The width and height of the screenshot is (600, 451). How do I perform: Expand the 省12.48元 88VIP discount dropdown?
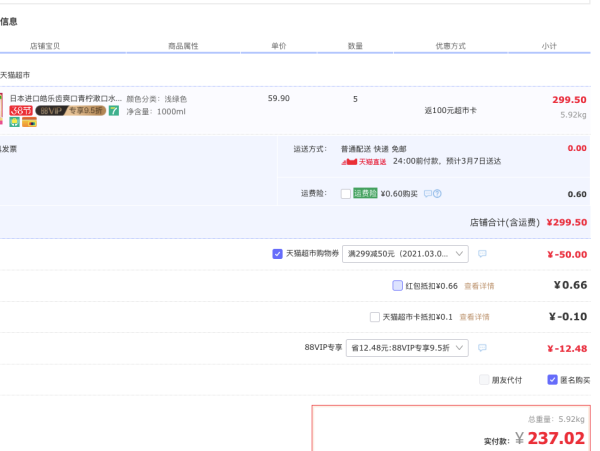[407, 348]
